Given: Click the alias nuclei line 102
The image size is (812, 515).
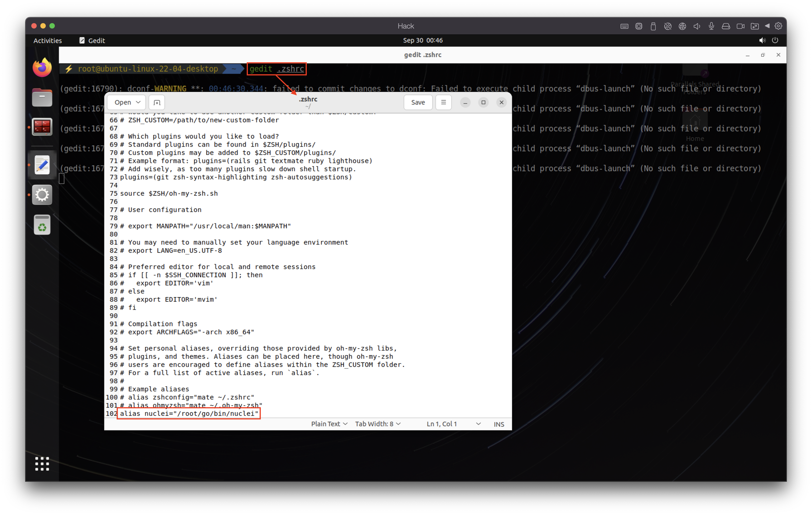Looking at the screenshot, I should pos(189,413).
